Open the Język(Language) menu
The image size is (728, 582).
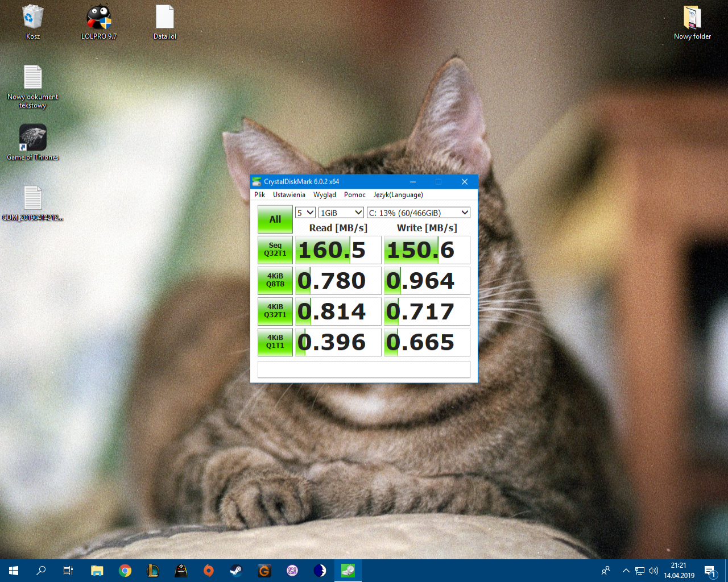tap(398, 195)
